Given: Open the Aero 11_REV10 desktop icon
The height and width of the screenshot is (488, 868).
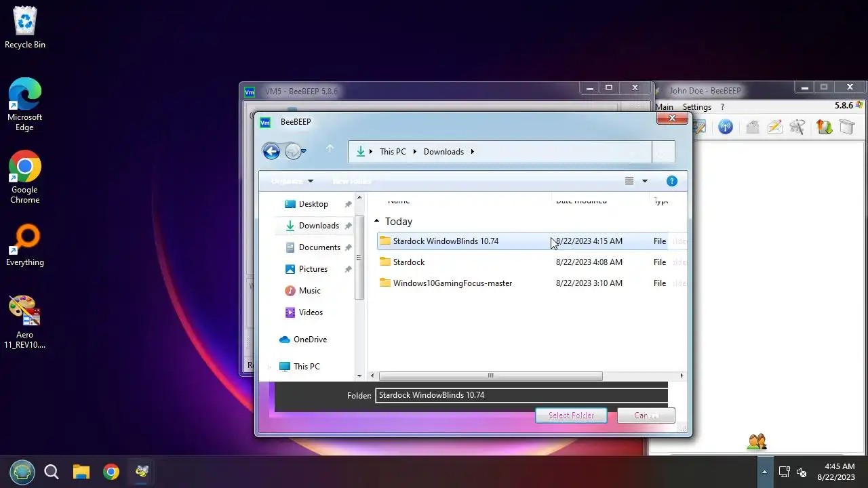Looking at the screenshot, I should (25, 322).
